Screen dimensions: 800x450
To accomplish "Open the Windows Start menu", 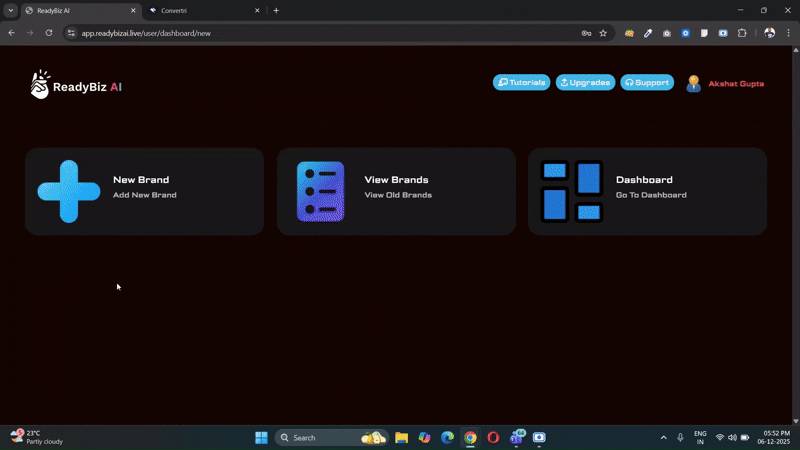I will [x=261, y=438].
